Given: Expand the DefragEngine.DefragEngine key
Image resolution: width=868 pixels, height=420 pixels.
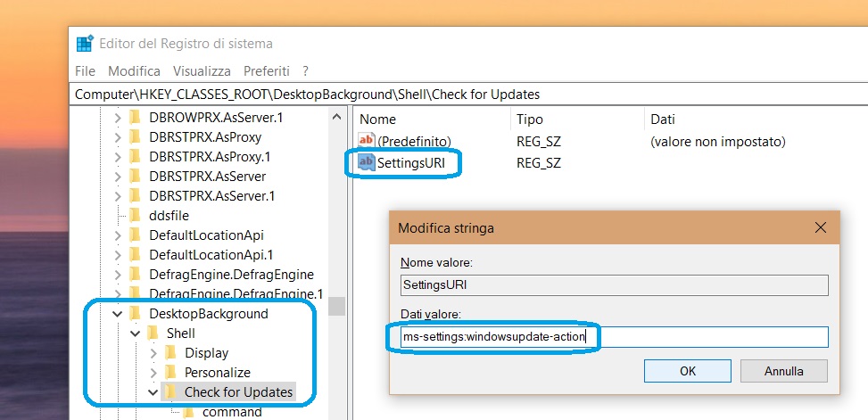Looking at the screenshot, I should click(x=118, y=275).
